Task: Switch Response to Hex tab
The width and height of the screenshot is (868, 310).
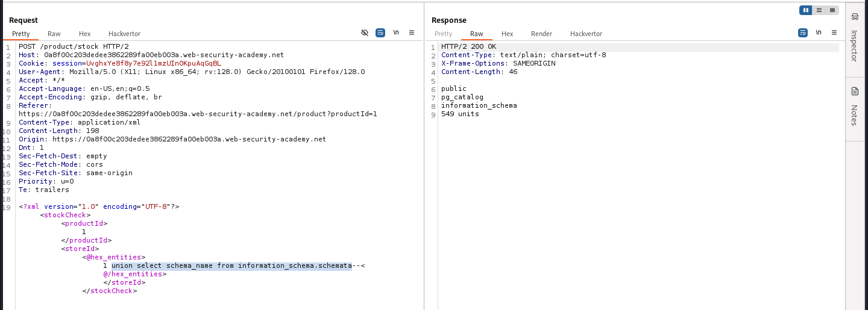Action: 507,34
